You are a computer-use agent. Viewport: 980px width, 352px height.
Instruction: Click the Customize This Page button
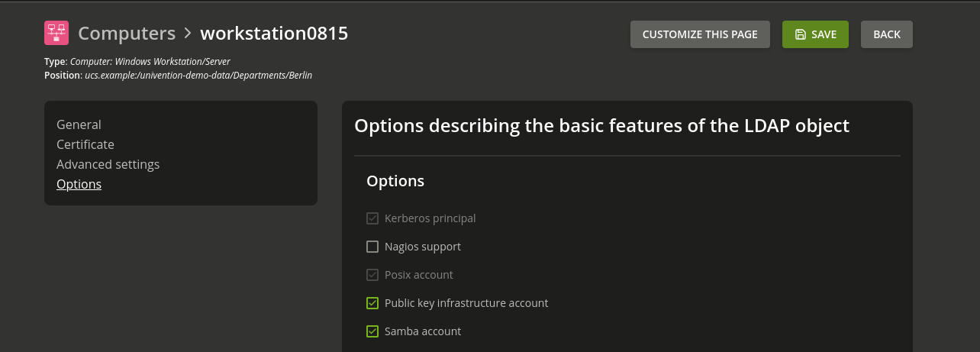pos(700,34)
